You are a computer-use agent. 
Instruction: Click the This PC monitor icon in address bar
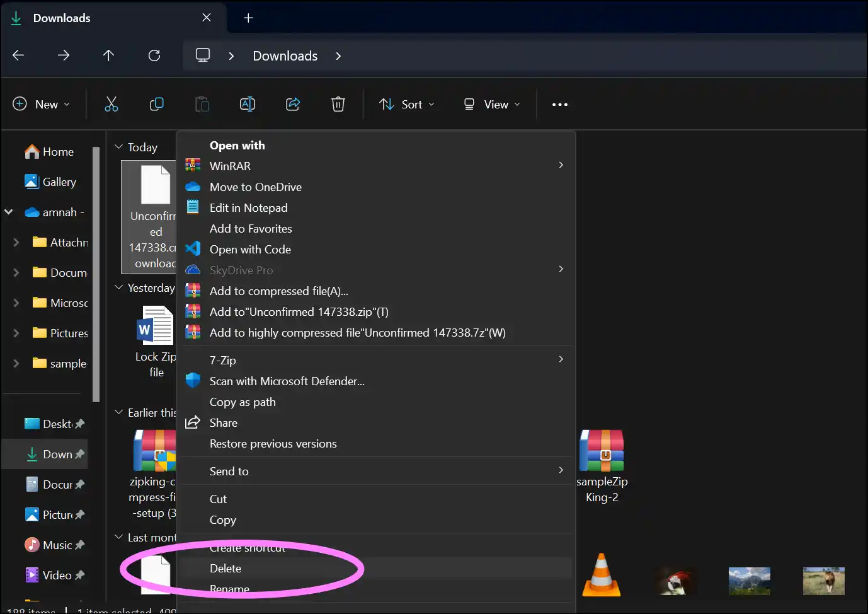pos(203,55)
